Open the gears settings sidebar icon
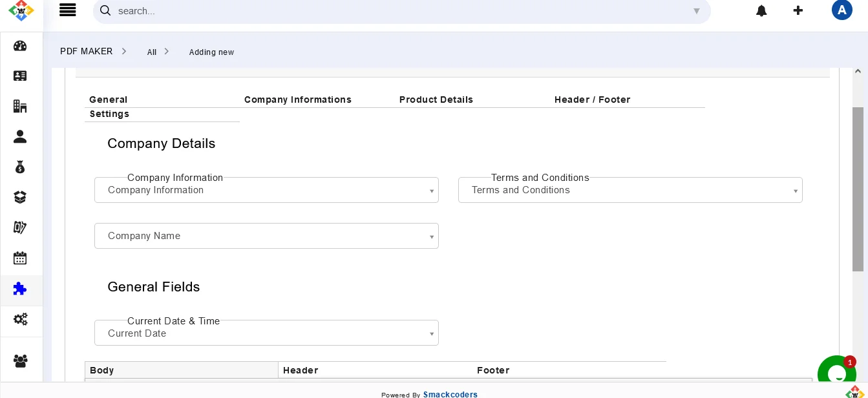This screenshot has width=868, height=398. coord(20,319)
